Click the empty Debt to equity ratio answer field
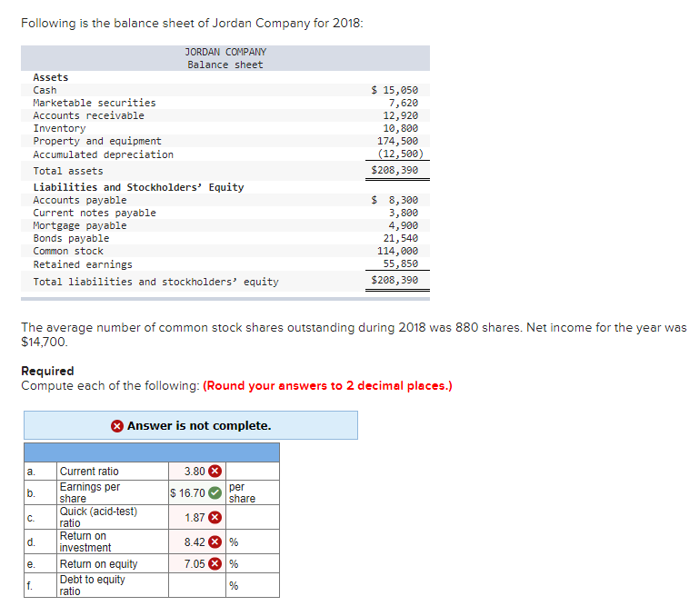This screenshot has height=616, width=699. (197, 585)
